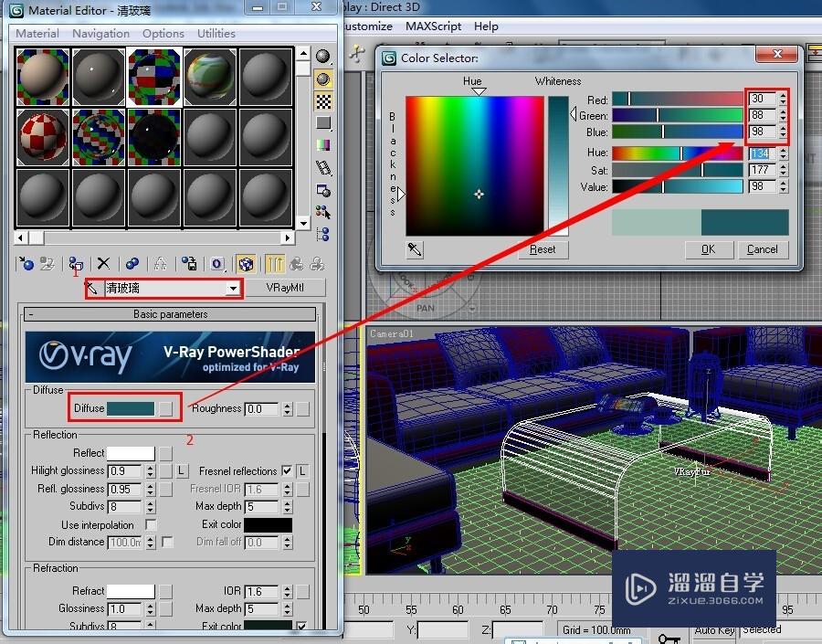Screen dimensions: 822x644
Task: Click the Make Material Copy icon
Action: (x=132, y=263)
